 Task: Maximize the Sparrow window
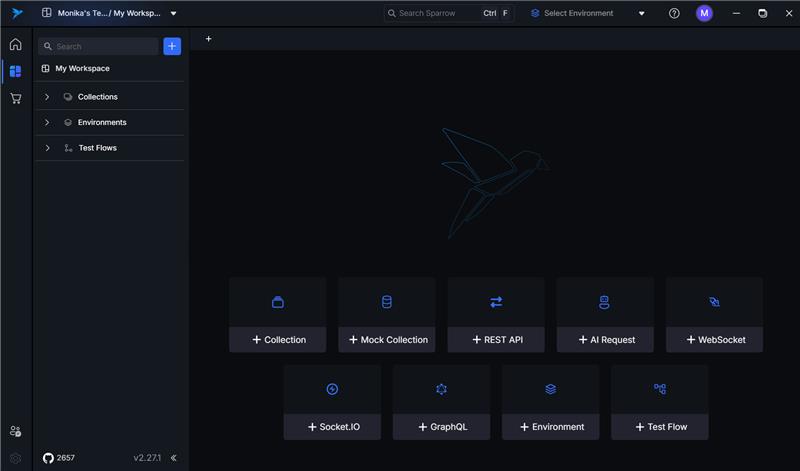pos(762,13)
